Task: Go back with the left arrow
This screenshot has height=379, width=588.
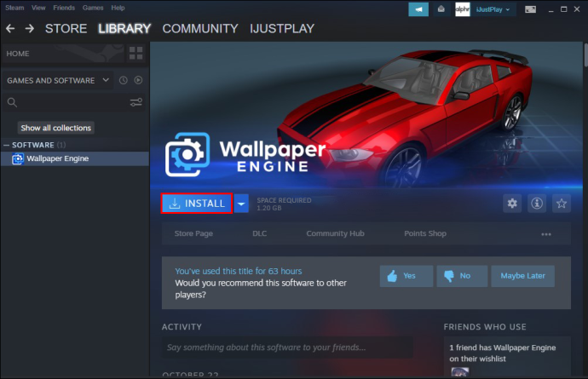Action: [10, 28]
